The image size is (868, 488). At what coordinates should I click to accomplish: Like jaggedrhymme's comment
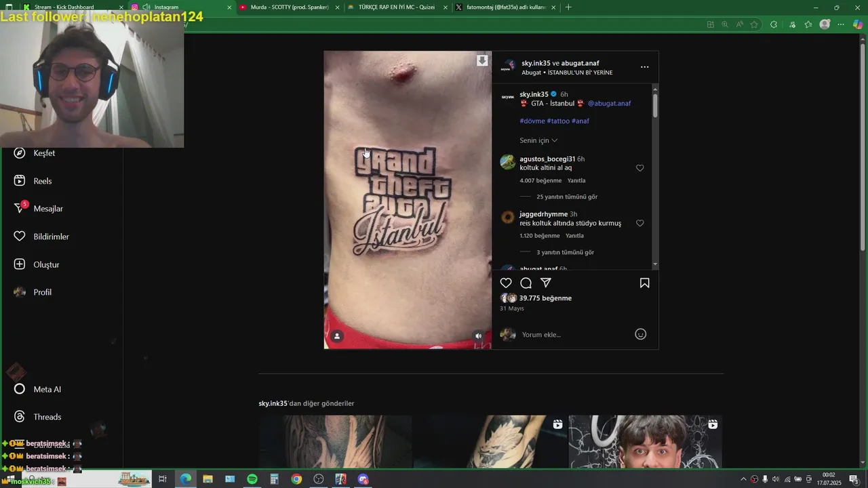[x=640, y=223]
